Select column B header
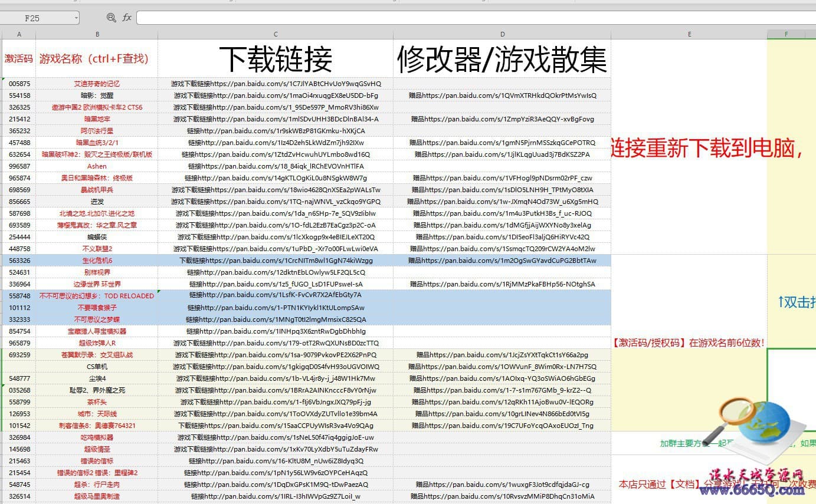Viewport: 816px width, 504px height. (x=97, y=34)
